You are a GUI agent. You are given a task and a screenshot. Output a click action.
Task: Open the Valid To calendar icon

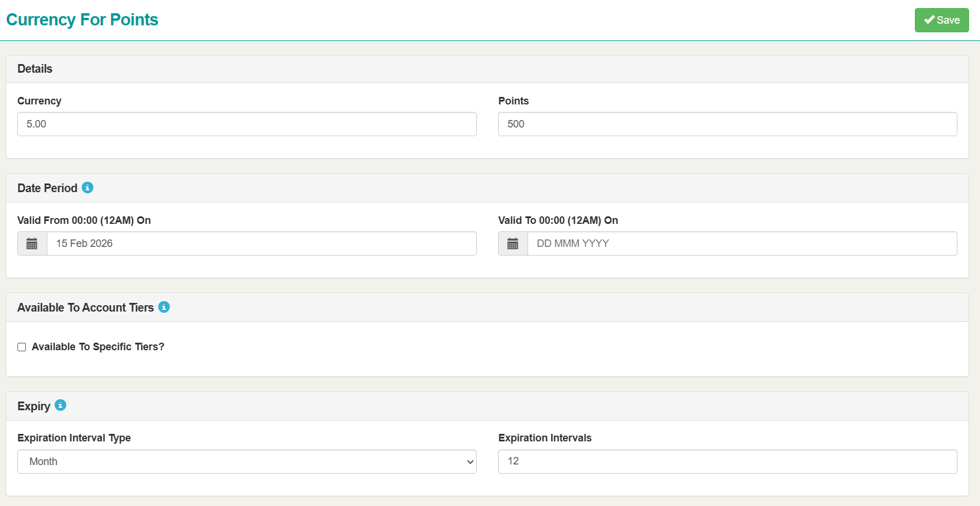click(512, 243)
